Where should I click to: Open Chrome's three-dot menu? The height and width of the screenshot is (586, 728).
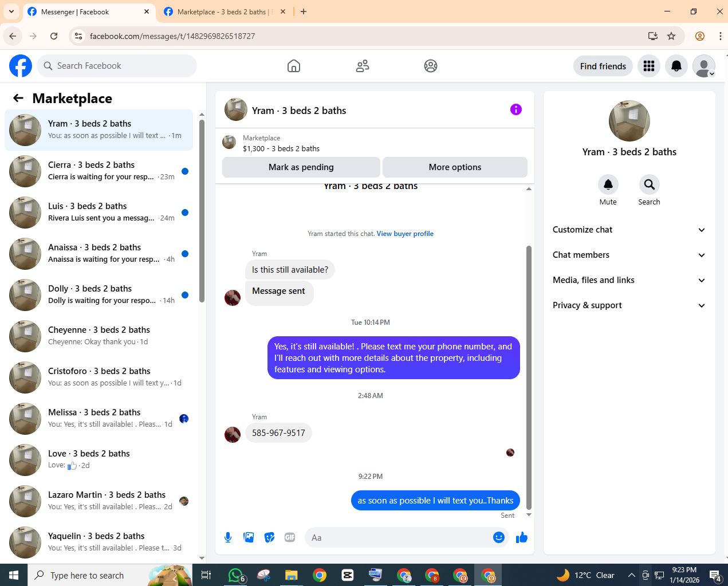720,36
